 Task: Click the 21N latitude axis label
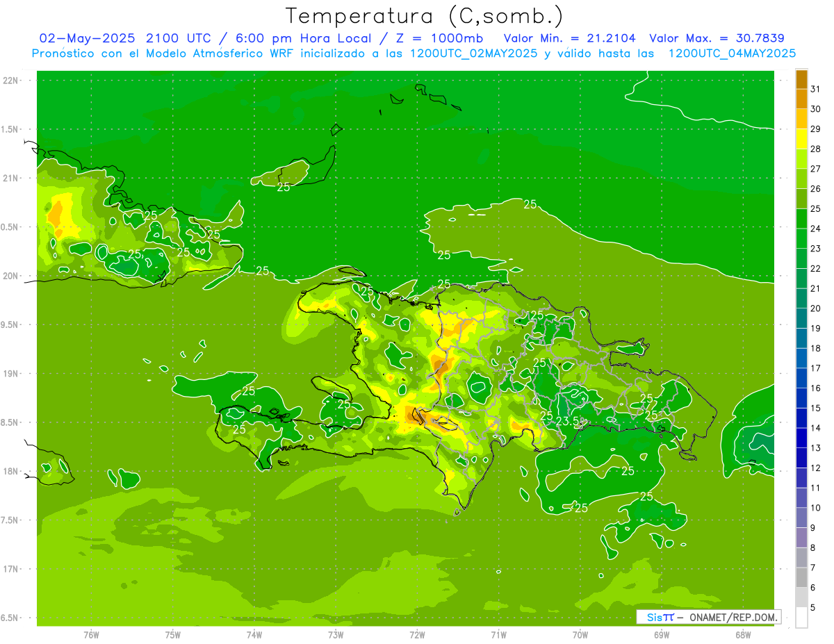click(11, 178)
